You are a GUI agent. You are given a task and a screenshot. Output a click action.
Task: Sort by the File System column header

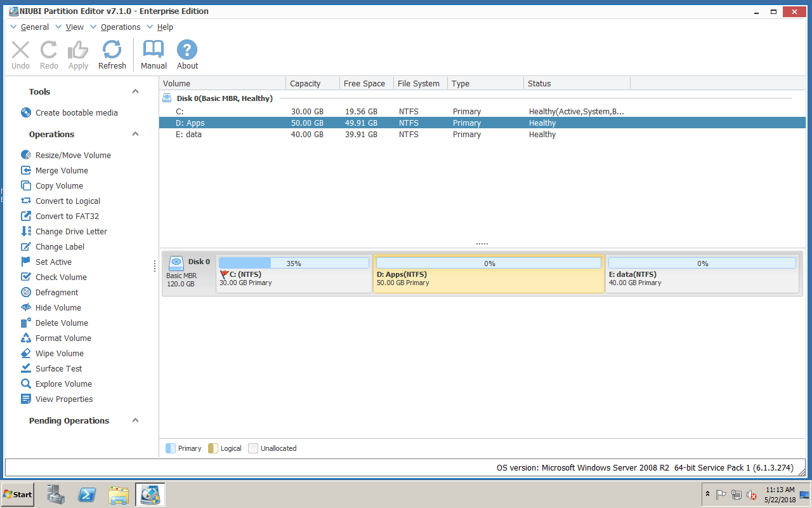coord(420,83)
